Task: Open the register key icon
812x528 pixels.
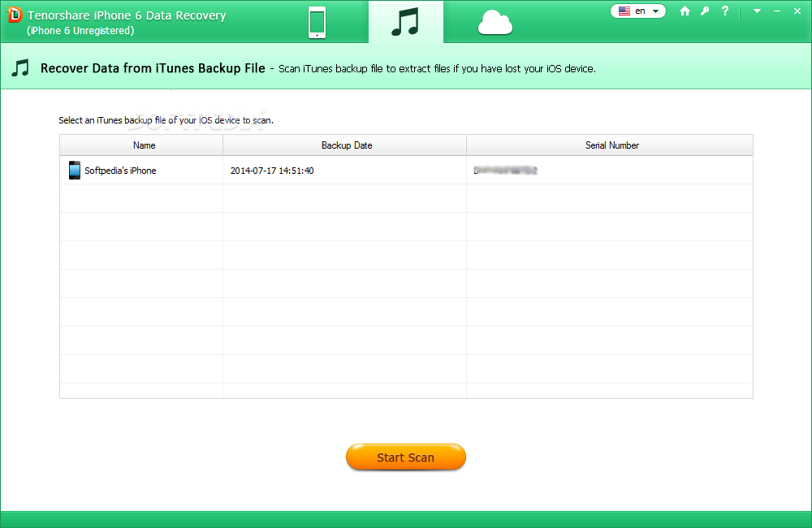Action: click(x=705, y=11)
